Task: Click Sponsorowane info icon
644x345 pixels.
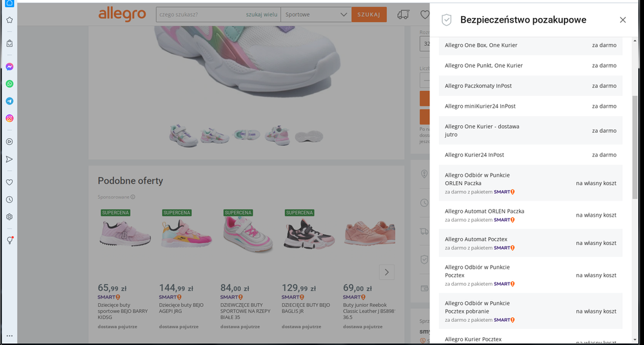Action: (133, 197)
